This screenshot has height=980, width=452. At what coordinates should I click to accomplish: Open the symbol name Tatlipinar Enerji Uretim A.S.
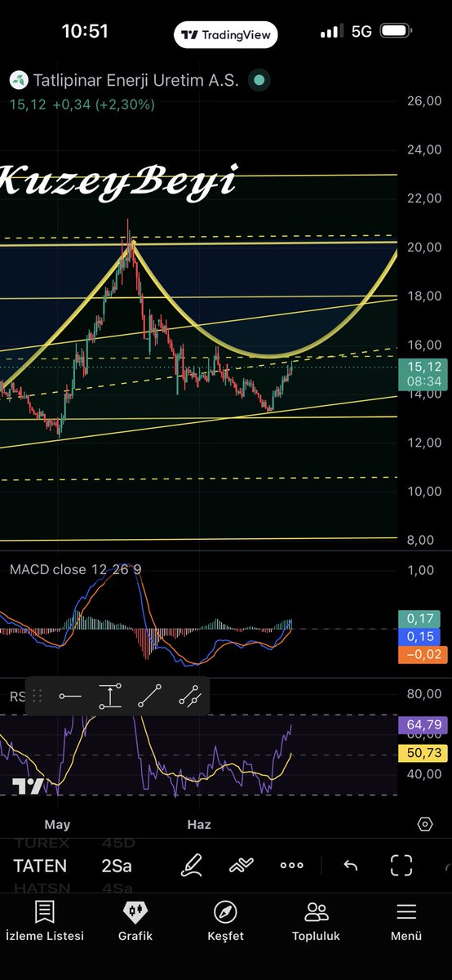135,80
